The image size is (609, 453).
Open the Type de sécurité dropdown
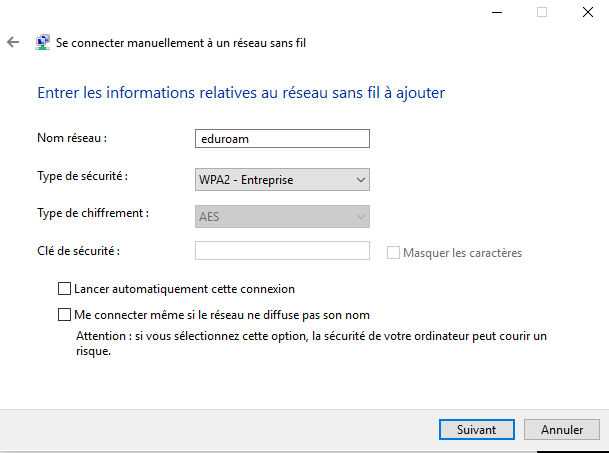tap(282, 179)
